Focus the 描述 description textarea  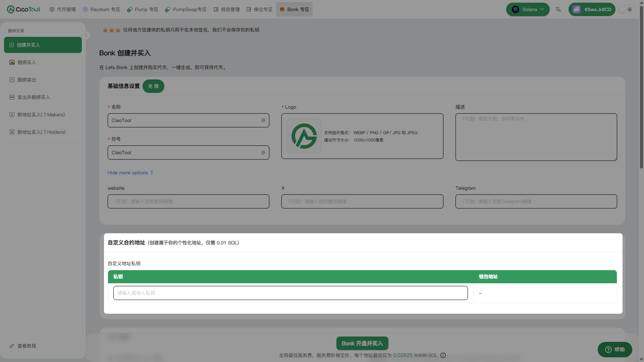pos(536,137)
